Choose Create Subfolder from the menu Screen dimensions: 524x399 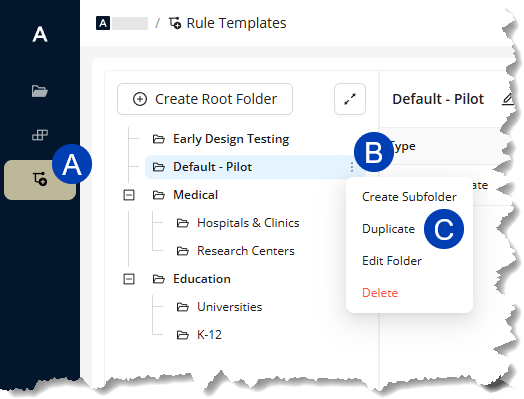click(409, 197)
